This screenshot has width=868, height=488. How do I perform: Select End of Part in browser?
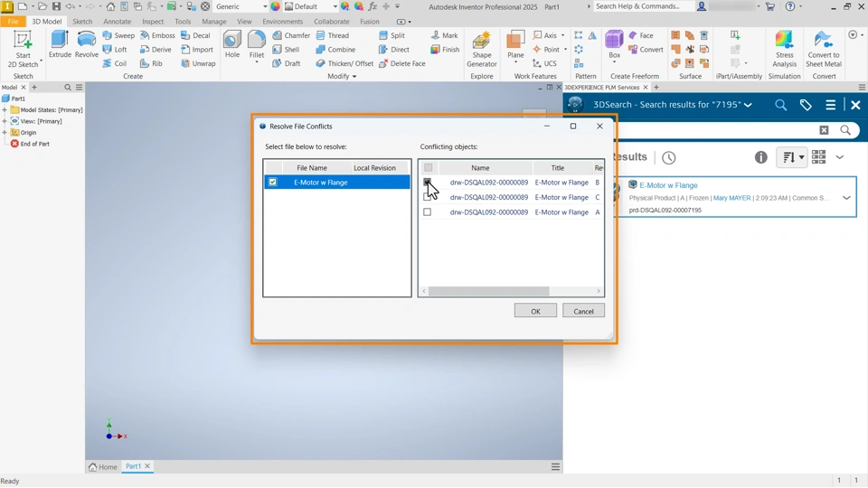(30, 144)
